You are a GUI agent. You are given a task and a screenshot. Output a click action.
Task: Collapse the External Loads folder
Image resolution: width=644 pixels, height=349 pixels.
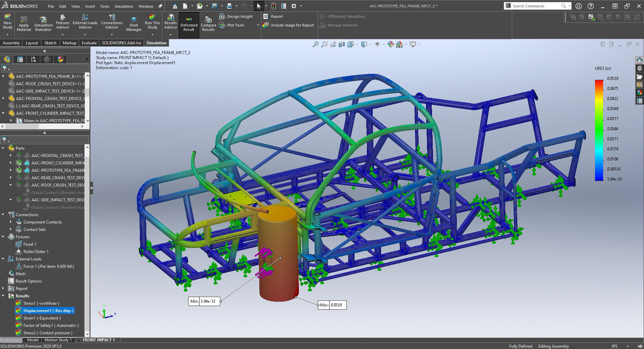click(3, 259)
